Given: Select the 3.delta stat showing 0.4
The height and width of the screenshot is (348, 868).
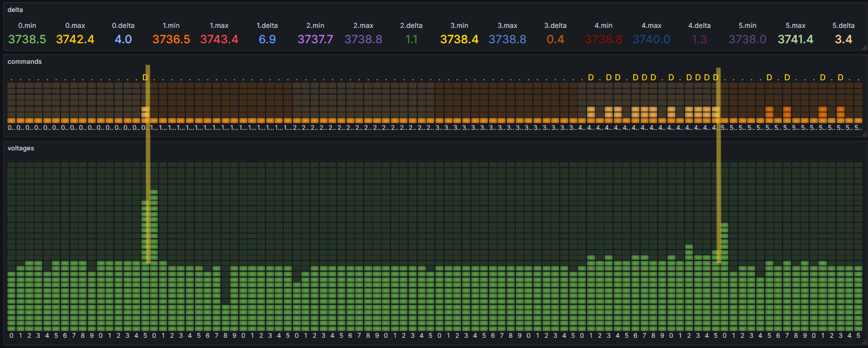Looking at the screenshot, I should (x=555, y=39).
